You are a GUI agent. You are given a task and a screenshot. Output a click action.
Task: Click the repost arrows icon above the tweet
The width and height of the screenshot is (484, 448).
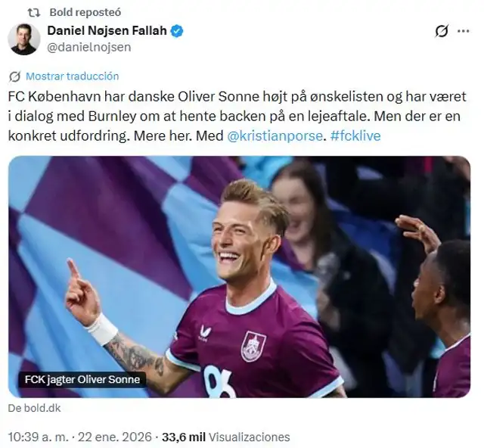(31, 13)
